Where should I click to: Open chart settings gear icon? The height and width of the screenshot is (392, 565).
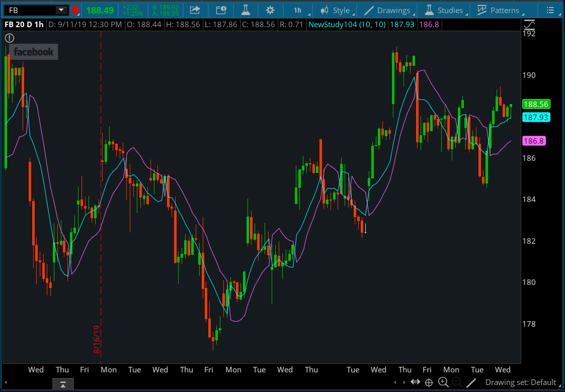pos(270,10)
